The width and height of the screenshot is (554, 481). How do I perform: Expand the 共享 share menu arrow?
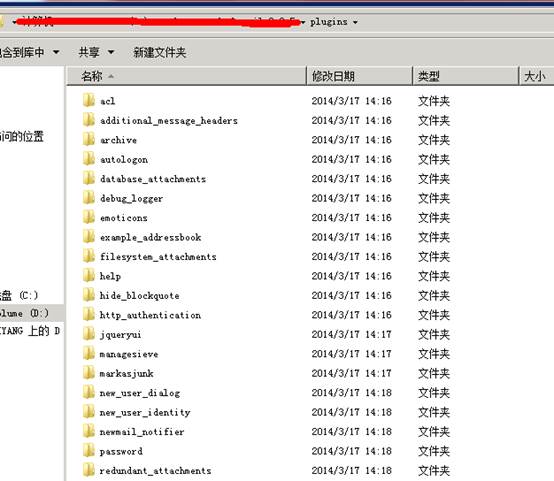(x=111, y=52)
